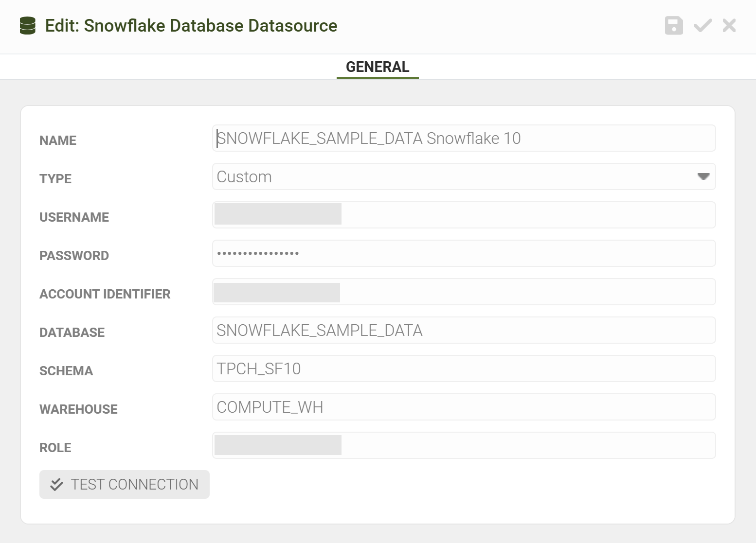This screenshot has height=543, width=756.
Task: Focus the USERNAME input field
Action: pyautogui.click(x=464, y=215)
